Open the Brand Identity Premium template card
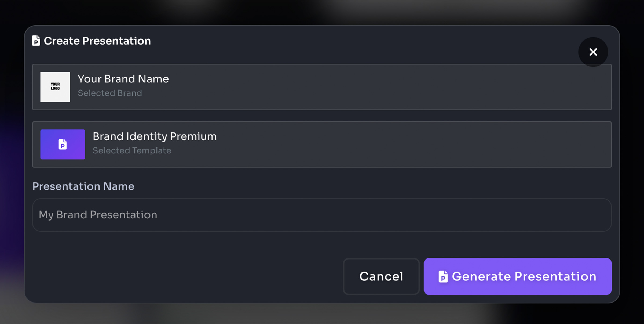Screen dimensions: 644x324 (322, 145)
